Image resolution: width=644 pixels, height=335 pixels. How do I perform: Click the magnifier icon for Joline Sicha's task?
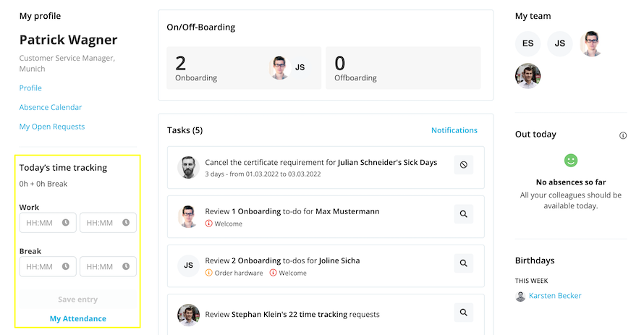[x=464, y=263]
